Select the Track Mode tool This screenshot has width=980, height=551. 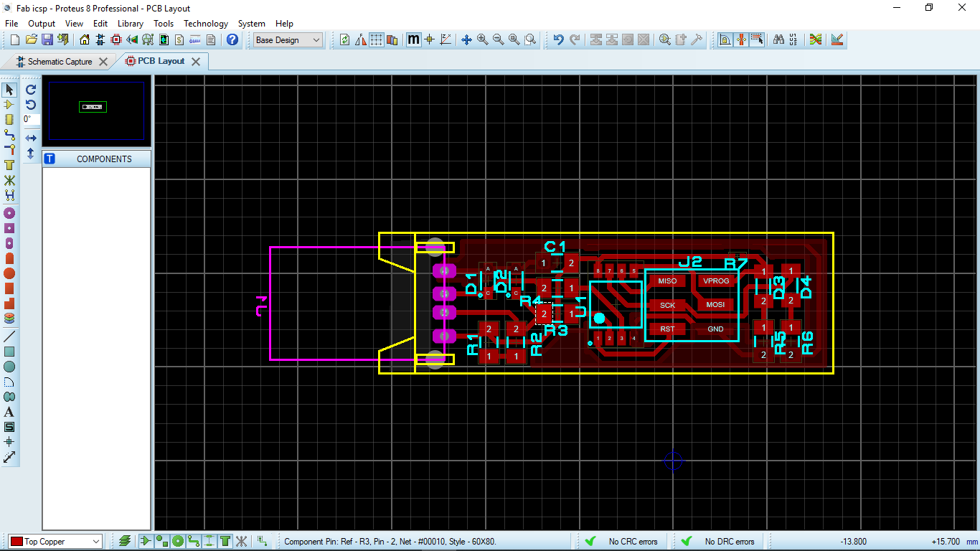pyautogui.click(x=9, y=135)
